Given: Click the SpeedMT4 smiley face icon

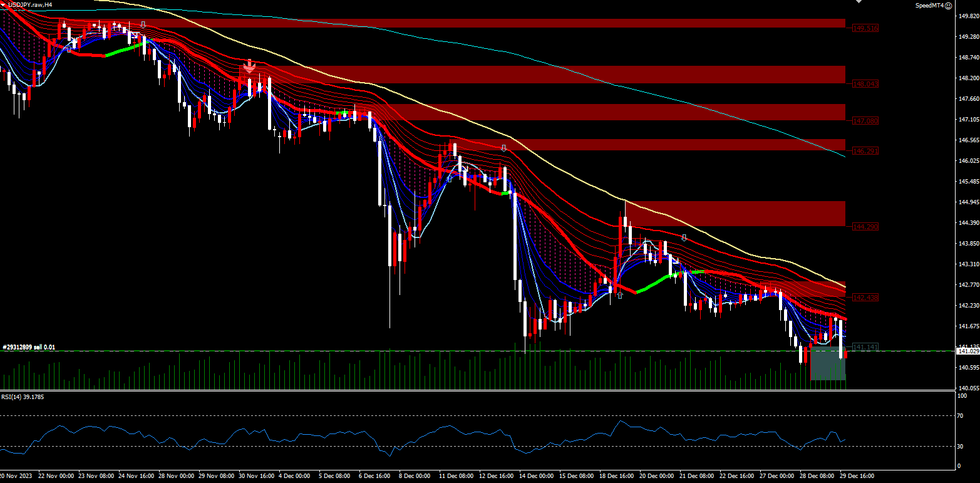Looking at the screenshot, I should pyautogui.click(x=948, y=5).
